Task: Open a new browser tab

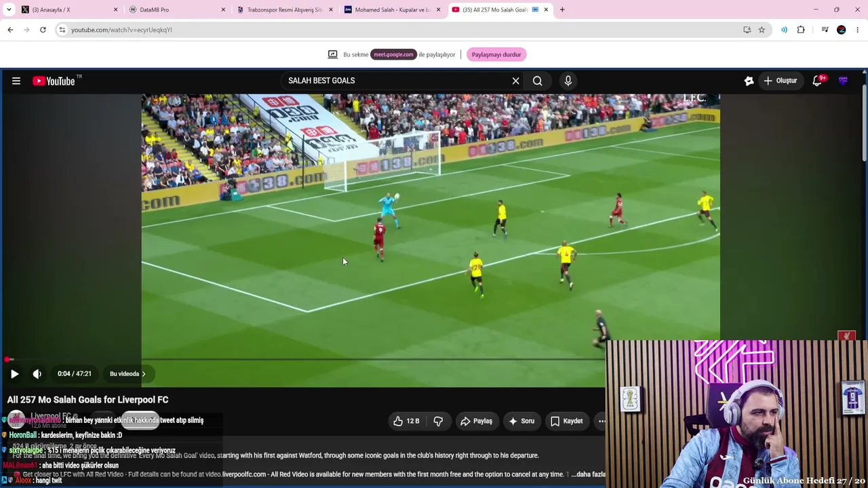Action: click(562, 9)
